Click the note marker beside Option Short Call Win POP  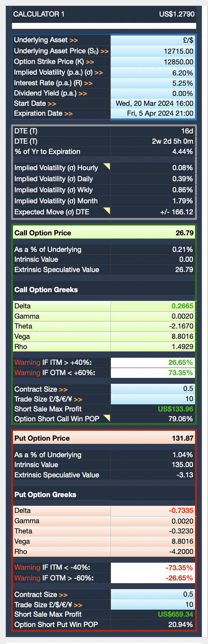click(106, 418)
